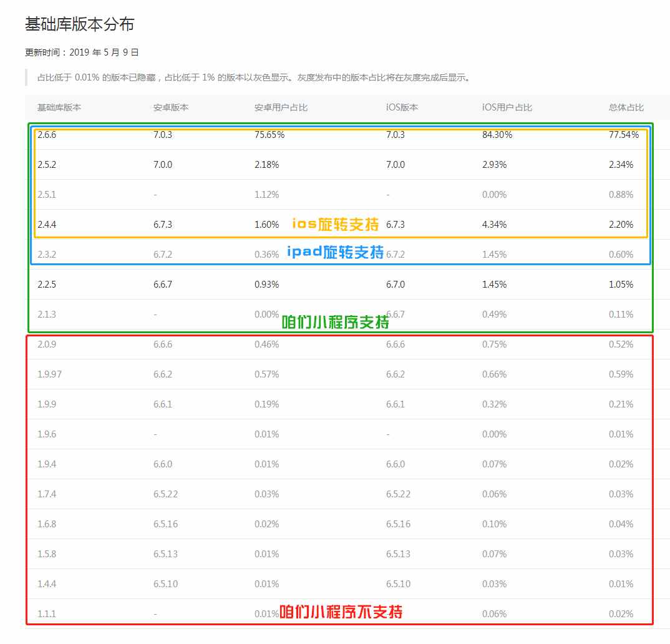Select base library version 2.1.3
Viewport: 670px width, 644px height.
coord(47,314)
